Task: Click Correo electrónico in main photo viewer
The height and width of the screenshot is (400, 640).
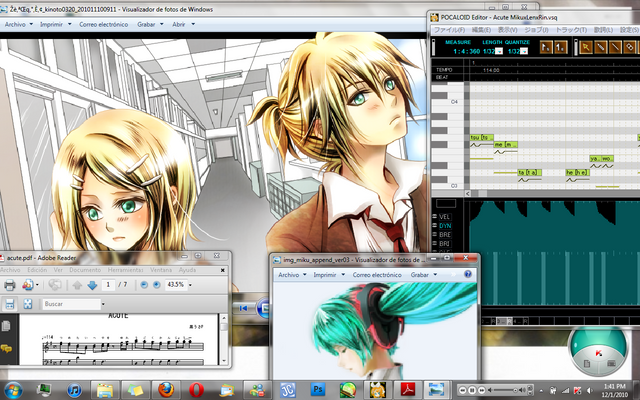Action: pos(104,24)
